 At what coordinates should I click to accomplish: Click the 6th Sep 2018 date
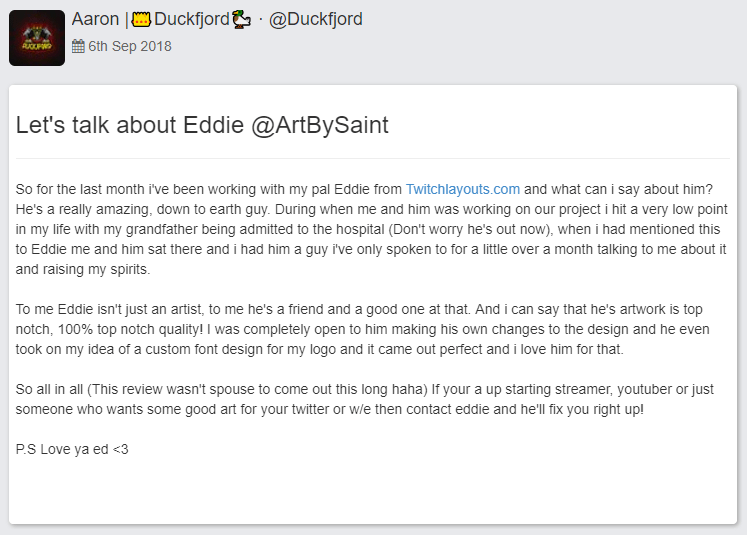click(x=130, y=46)
